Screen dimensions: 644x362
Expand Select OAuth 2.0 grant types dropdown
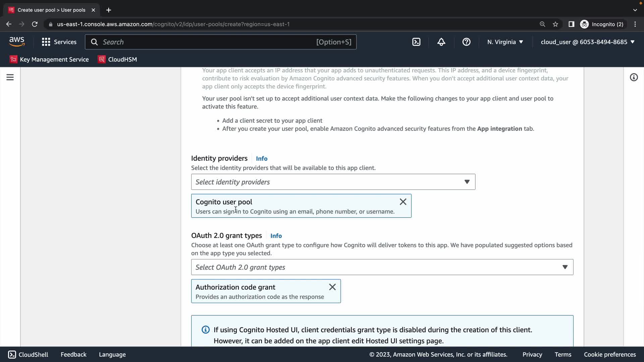click(382, 267)
